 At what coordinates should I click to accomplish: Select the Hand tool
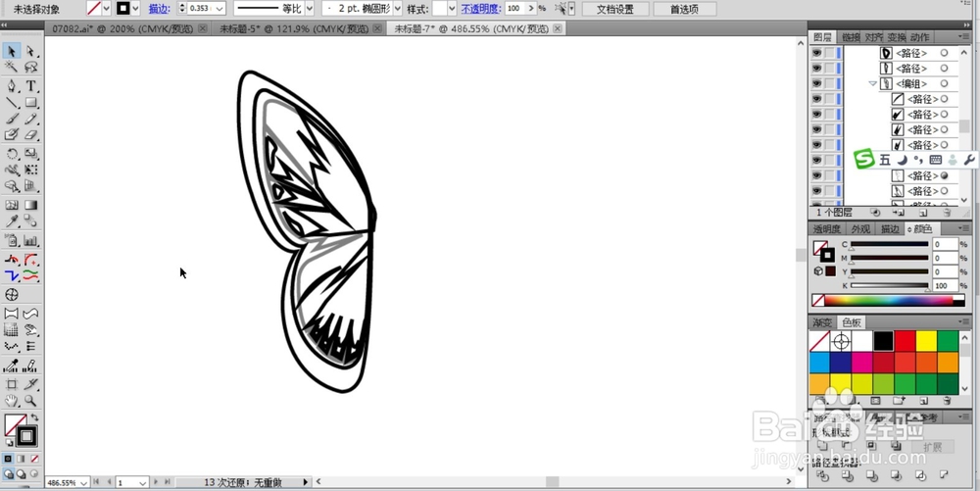point(11,401)
